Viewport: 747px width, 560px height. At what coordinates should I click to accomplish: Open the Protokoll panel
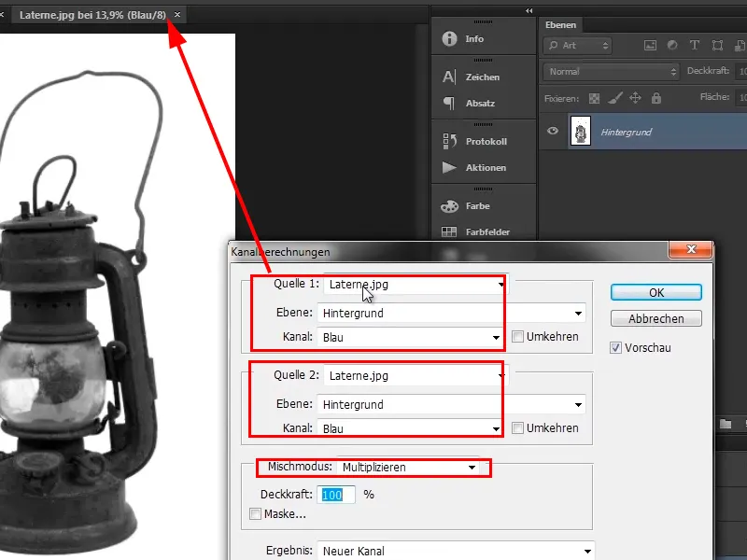pos(486,142)
